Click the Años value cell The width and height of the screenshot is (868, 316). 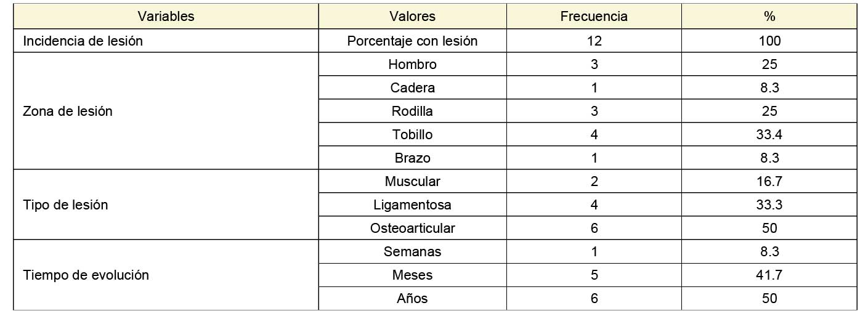pos(412,299)
